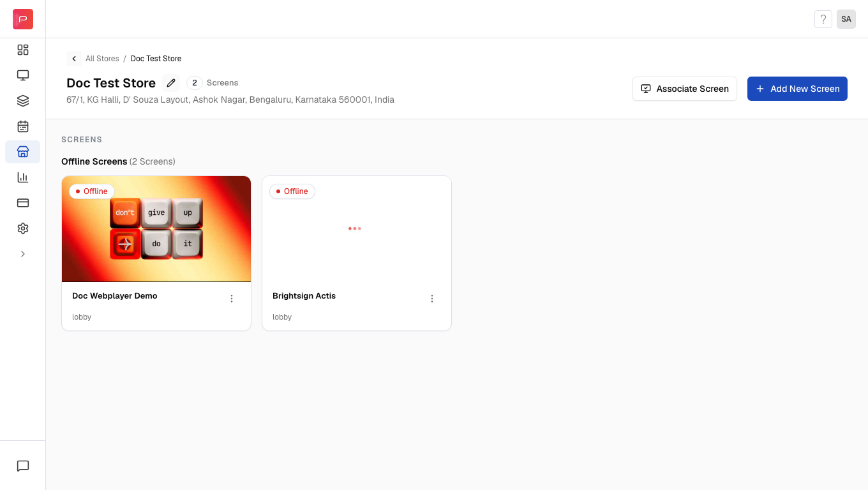The image size is (868, 490).
Task: Open the schedule calendar icon in the sidebar
Action: [23, 126]
